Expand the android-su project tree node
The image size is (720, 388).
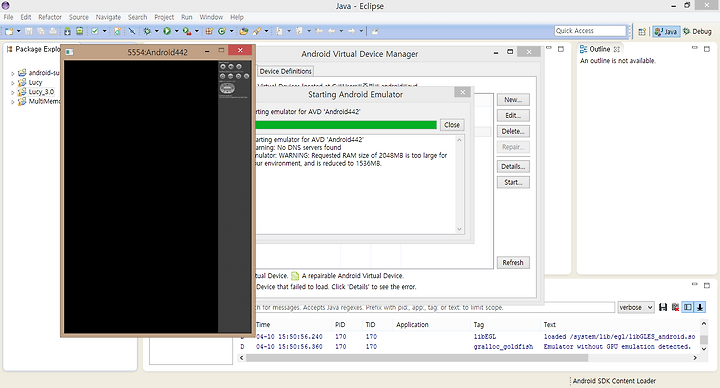[x=12, y=73]
